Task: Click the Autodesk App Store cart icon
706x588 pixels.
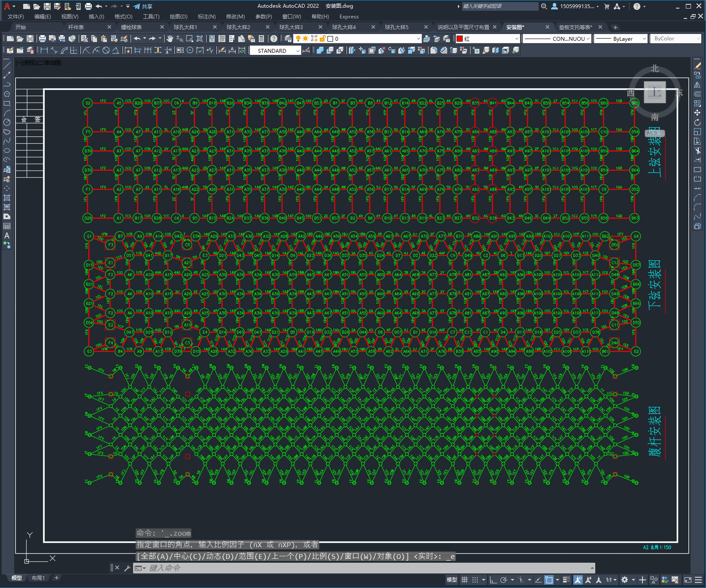Action: pyautogui.click(x=606, y=6)
